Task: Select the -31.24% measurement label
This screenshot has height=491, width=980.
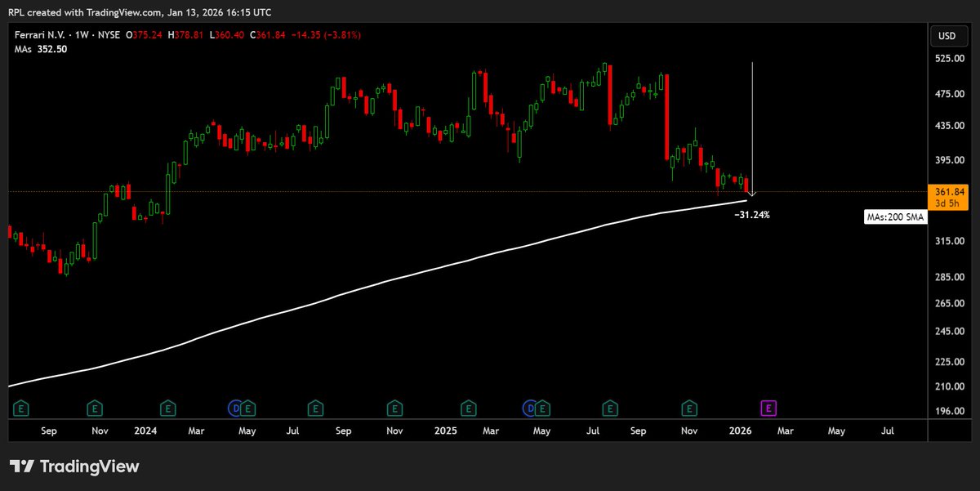Action: 751,215
